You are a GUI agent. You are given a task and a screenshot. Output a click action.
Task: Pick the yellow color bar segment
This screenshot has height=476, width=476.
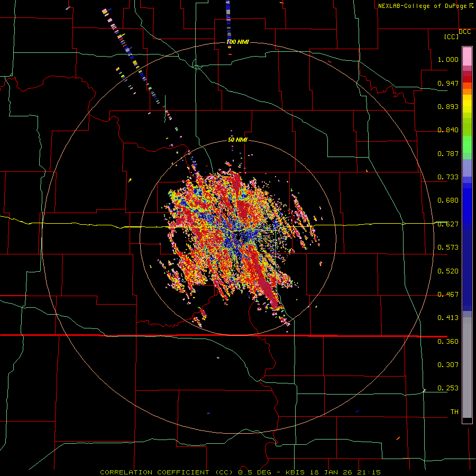point(467,104)
